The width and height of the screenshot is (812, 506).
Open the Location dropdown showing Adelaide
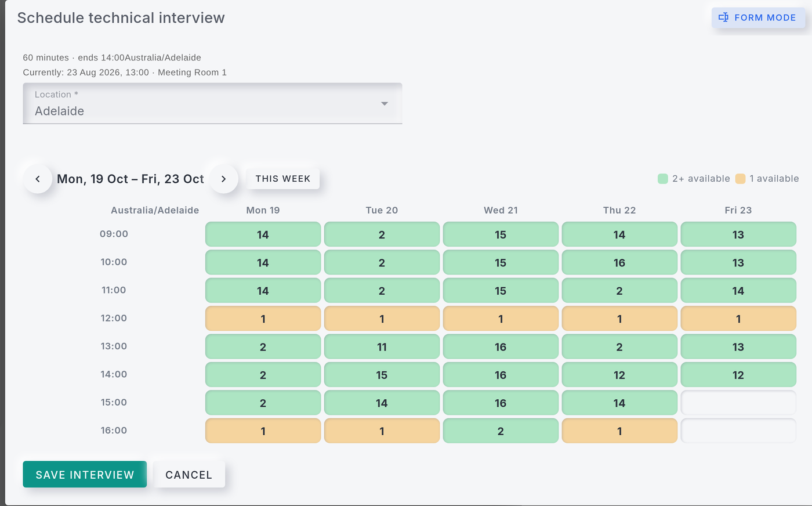pyautogui.click(x=212, y=103)
